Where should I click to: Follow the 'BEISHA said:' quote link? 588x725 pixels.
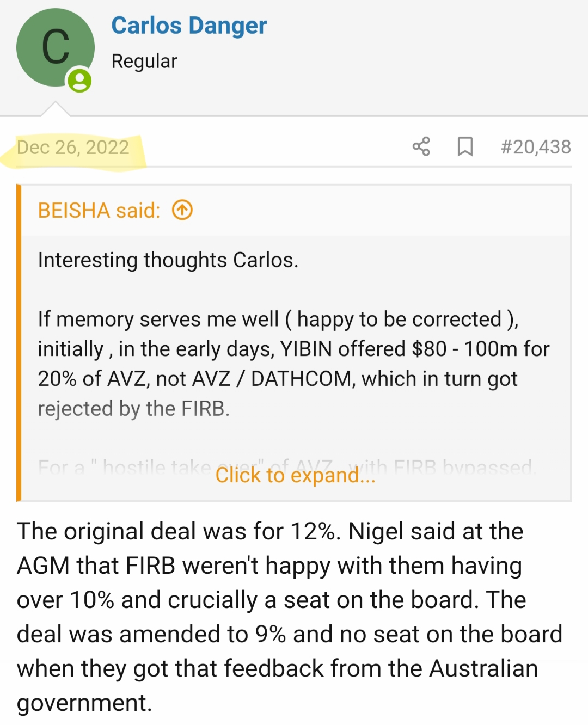pos(99,211)
